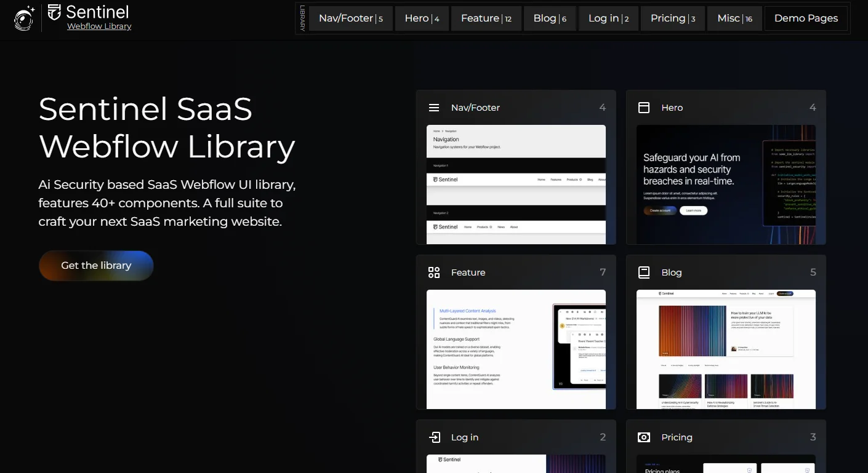This screenshot has width=868, height=473.
Task: Open the Blog preview thumbnail
Action: [x=726, y=349]
